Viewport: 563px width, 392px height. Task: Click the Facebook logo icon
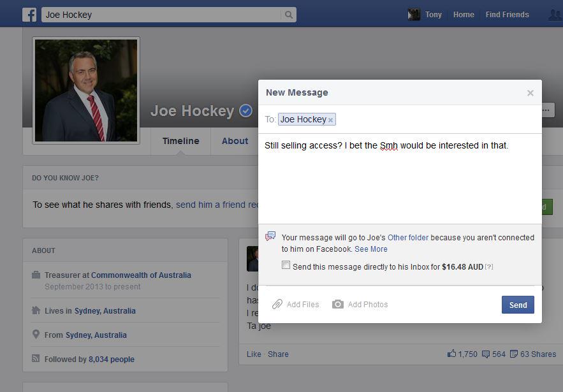click(29, 15)
